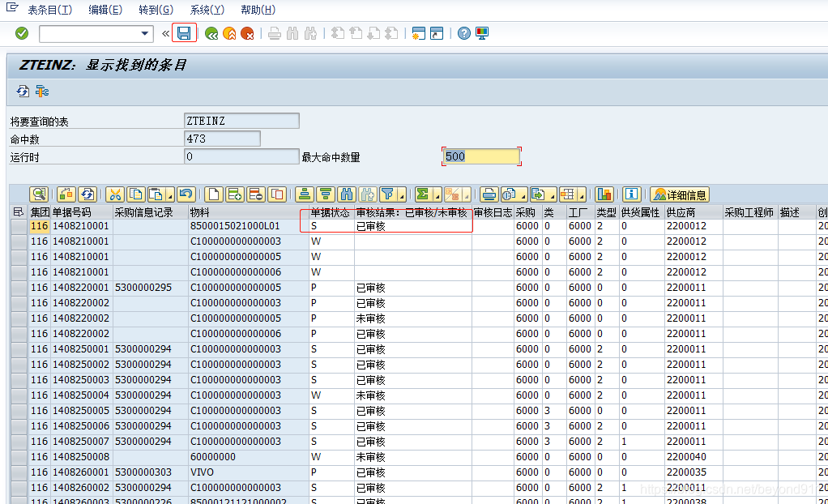Click the red Cancel icon
The height and width of the screenshot is (504, 828).
247,34
